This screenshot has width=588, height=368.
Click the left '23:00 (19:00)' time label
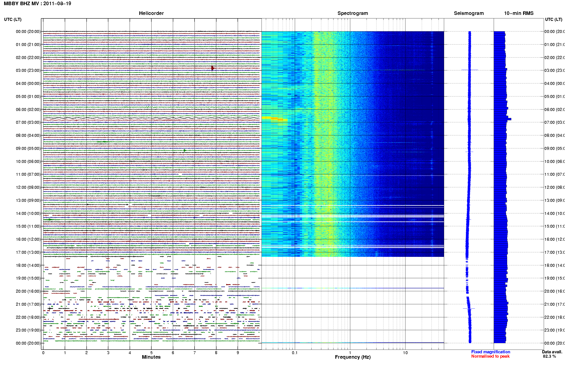(28, 330)
